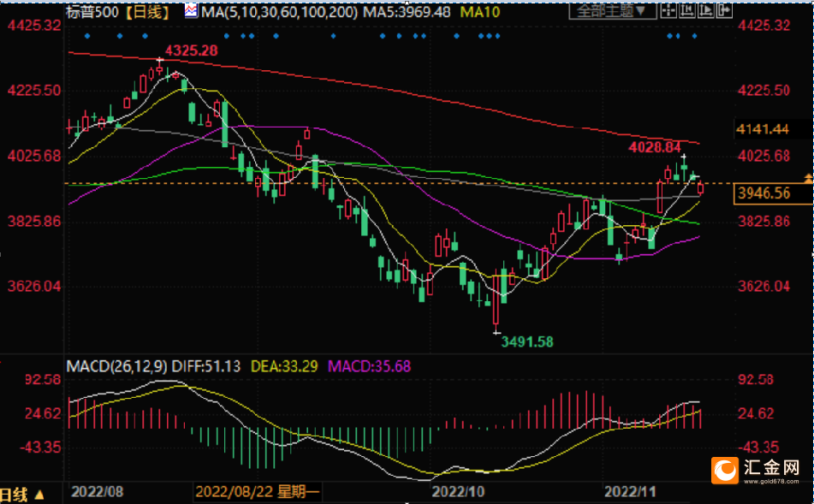Click the 2022/08/22 星期一 date box
814x504 pixels.
257,491
